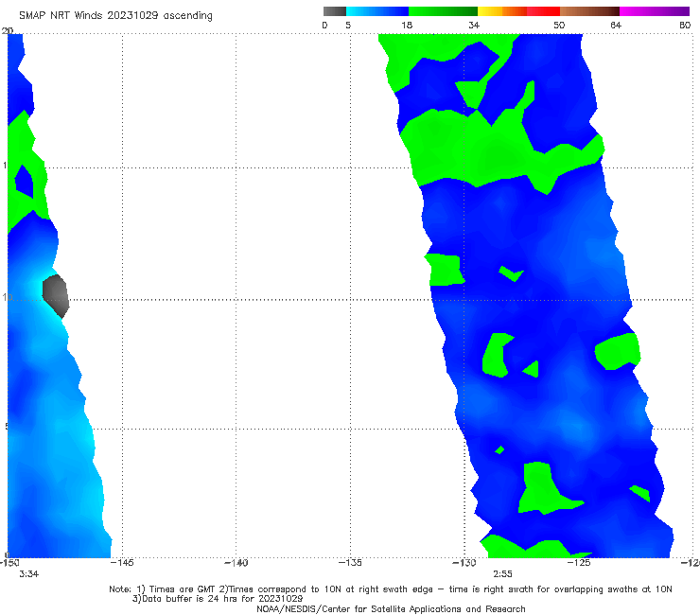Click the cyan-blue segment of the color bar
Image resolution: width=700 pixels, height=615 pixels.
coord(377,11)
